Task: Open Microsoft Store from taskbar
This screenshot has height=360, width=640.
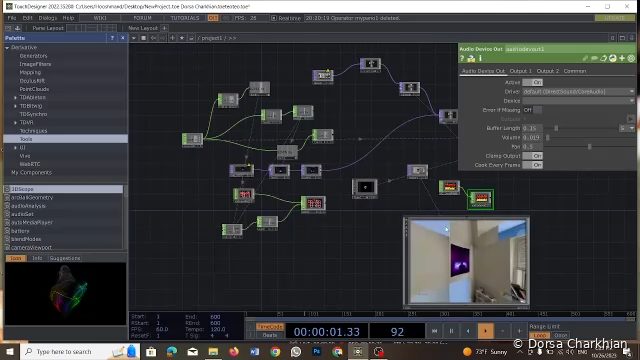Action: (151, 351)
